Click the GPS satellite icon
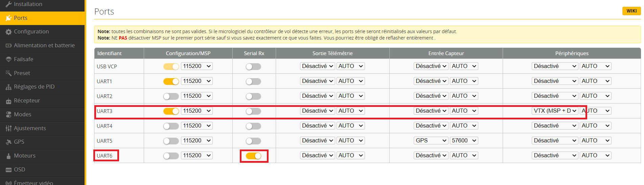644x185 pixels. pos(8,142)
